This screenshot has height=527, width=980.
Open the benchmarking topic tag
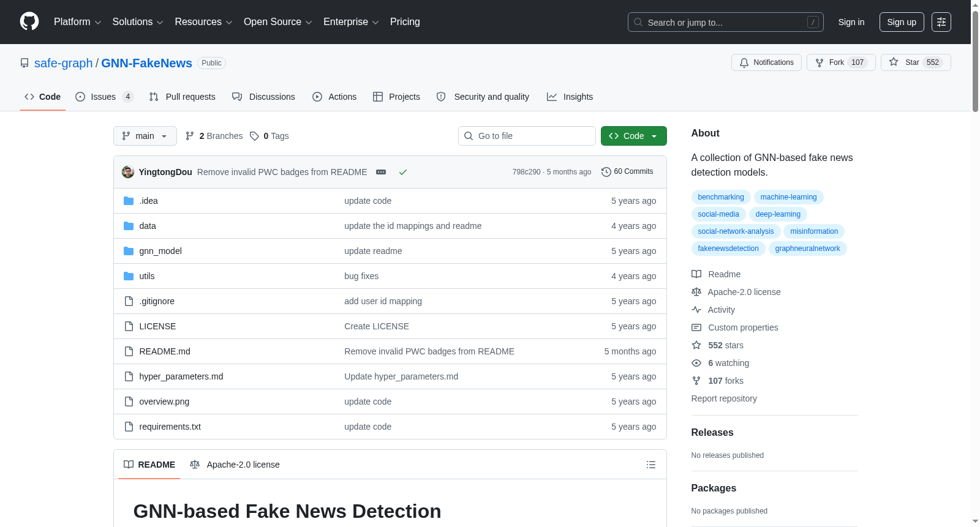click(x=721, y=197)
